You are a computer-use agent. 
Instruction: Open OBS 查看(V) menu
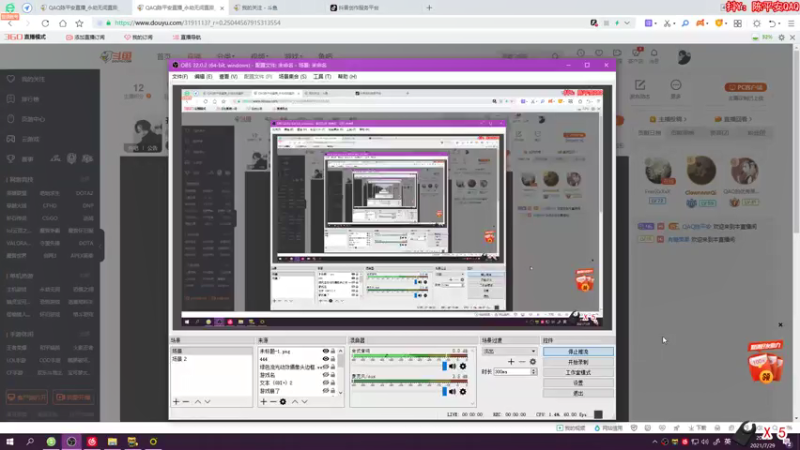(228, 77)
